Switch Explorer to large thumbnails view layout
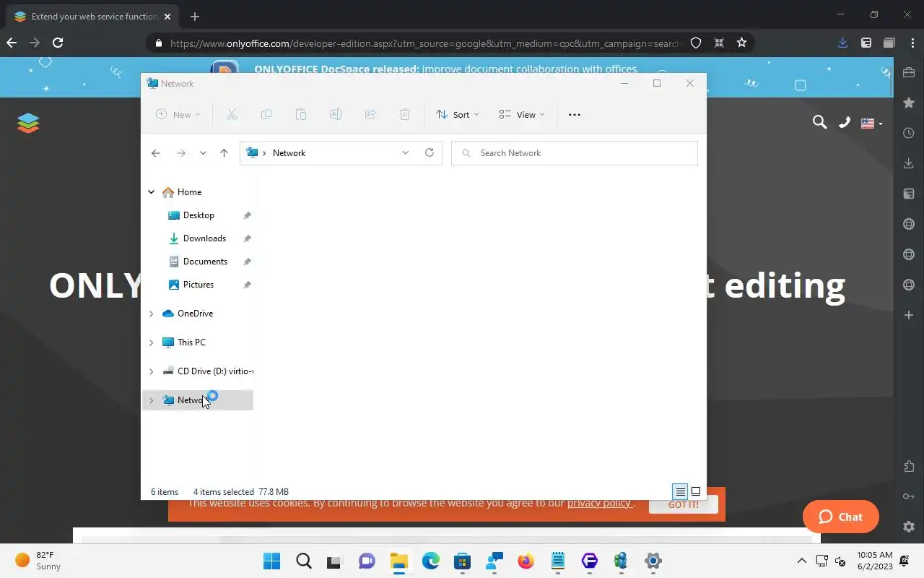 pos(696,491)
